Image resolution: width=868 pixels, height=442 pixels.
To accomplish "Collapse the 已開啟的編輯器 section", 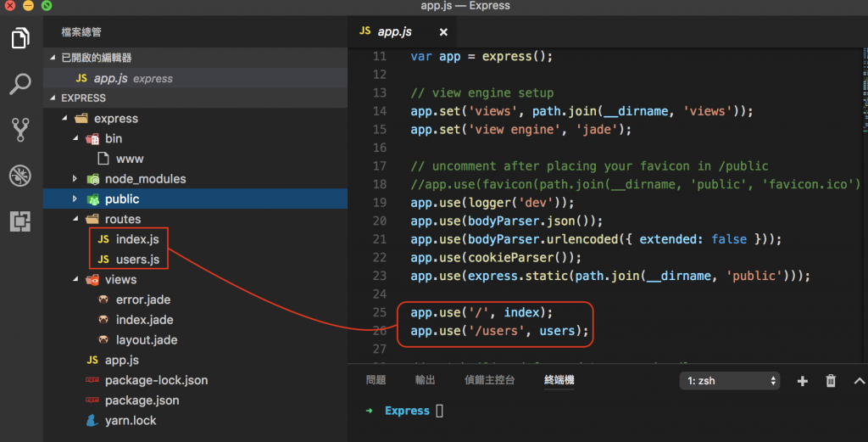I will coord(53,58).
